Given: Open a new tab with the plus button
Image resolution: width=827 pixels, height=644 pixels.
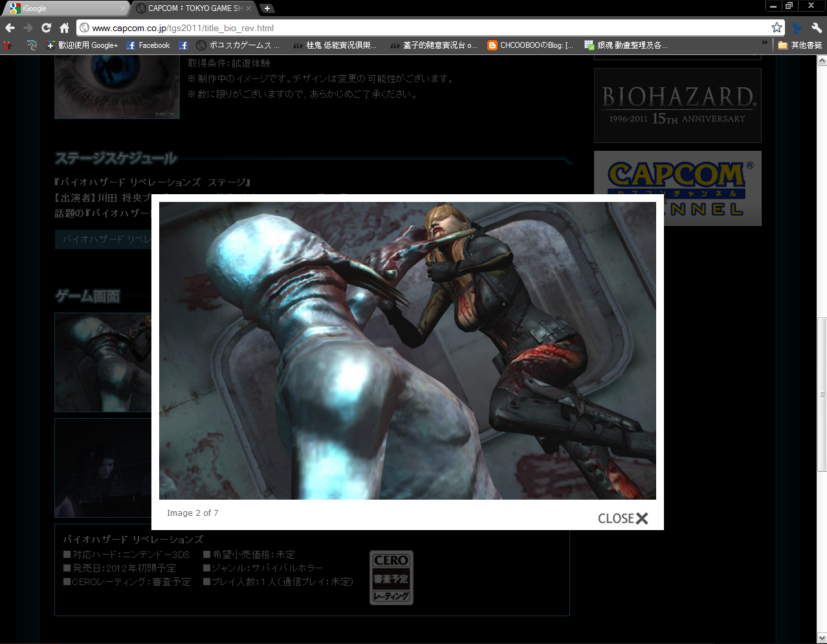Looking at the screenshot, I should click(267, 8).
